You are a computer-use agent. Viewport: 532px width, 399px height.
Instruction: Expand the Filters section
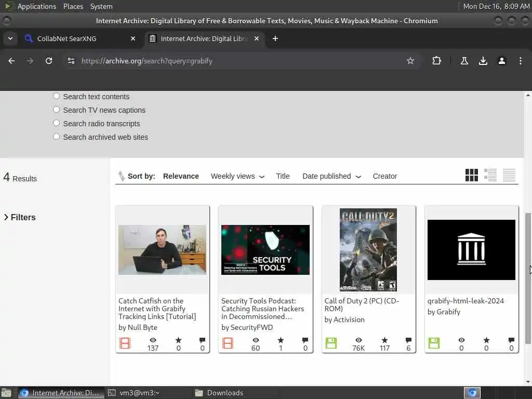coord(20,217)
